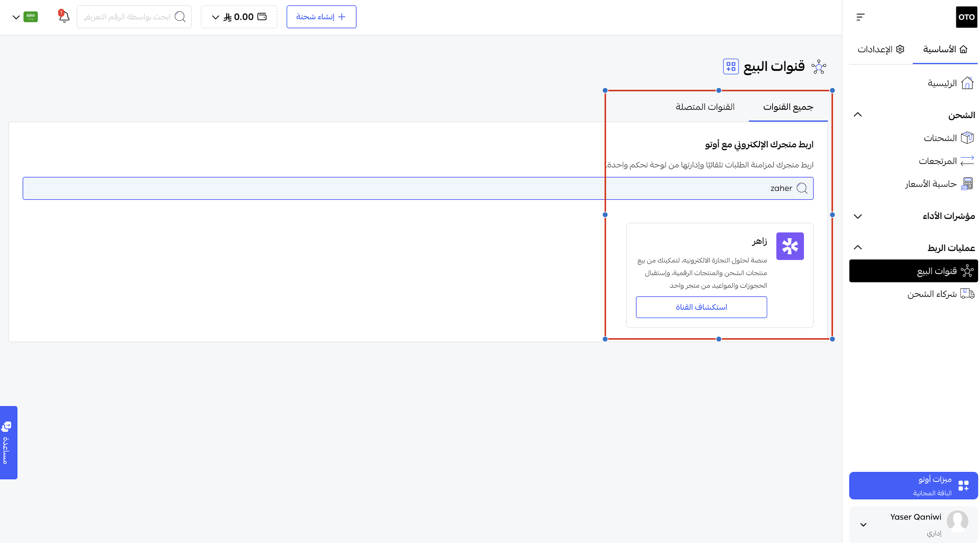Click the زاهر channel logo
Image resolution: width=980 pixels, height=543 pixels.
[790, 247]
